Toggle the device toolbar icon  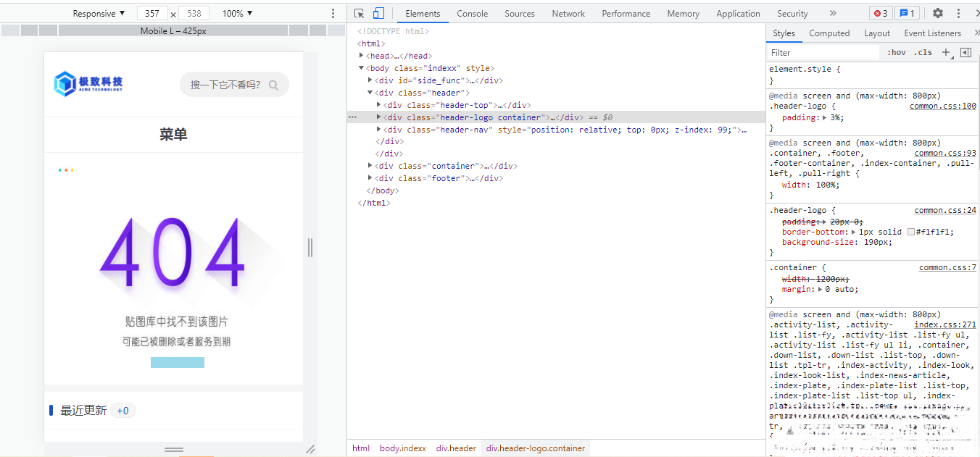point(378,13)
